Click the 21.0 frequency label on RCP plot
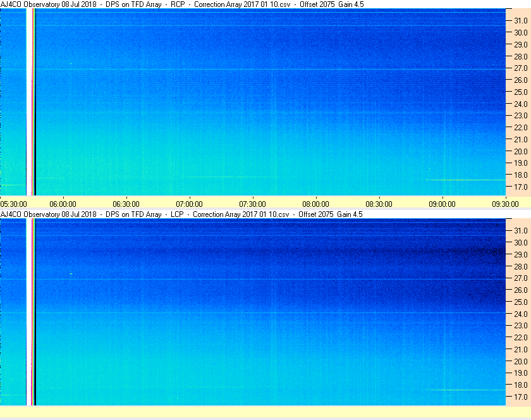 pyautogui.click(x=521, y=139)
